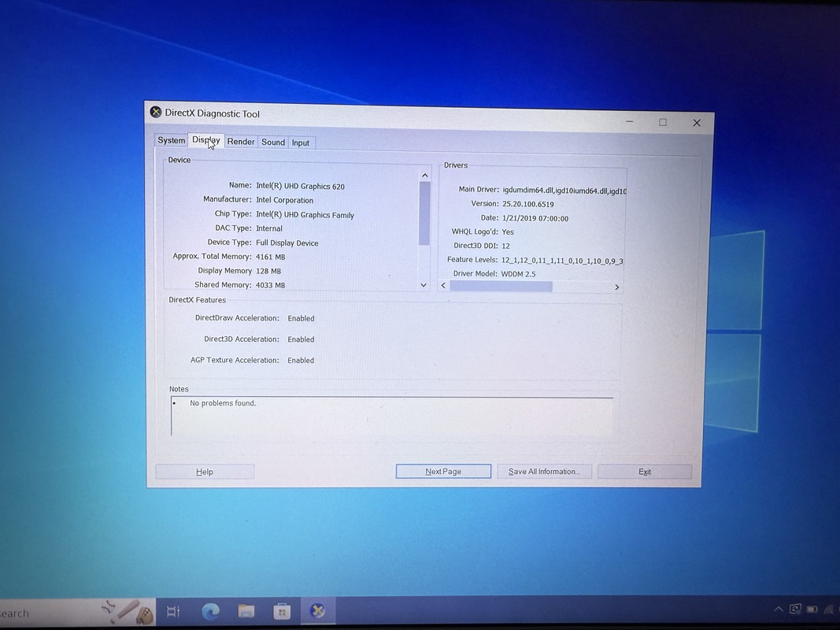Minimize the DirectX Diagnostic Tool window
This screenshot has width=840, height=630.
(630, 121)
